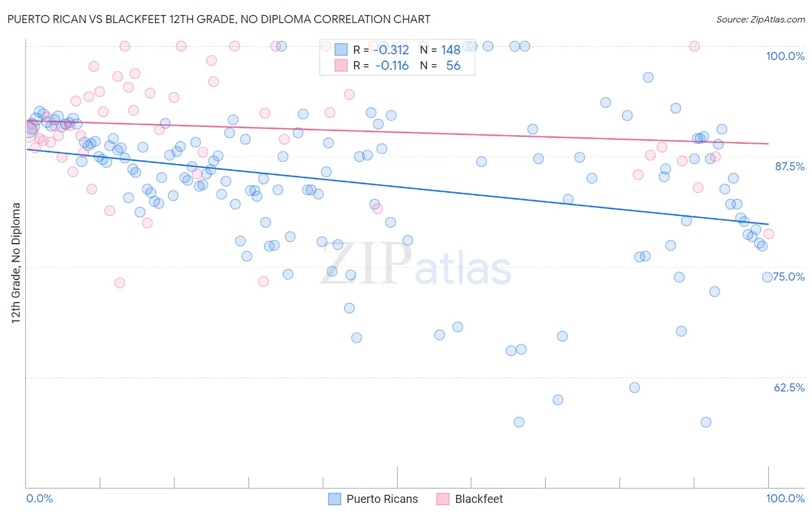Click the 100.0% y-axis label
The width and height of the screenshot is (812, 515).
click(x=785, y=56)
